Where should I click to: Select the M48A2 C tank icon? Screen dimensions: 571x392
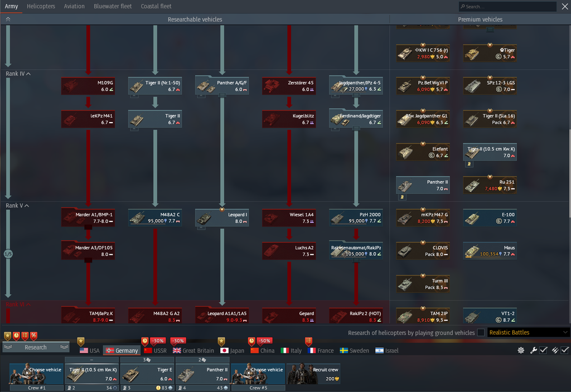[x=155, y=218]
